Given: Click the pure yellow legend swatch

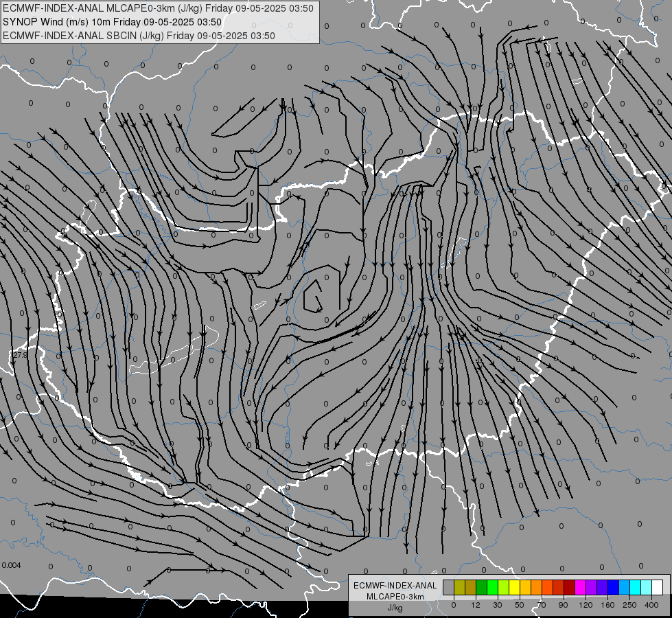Looking at the screenshot, I should click(x=515, y=587).
